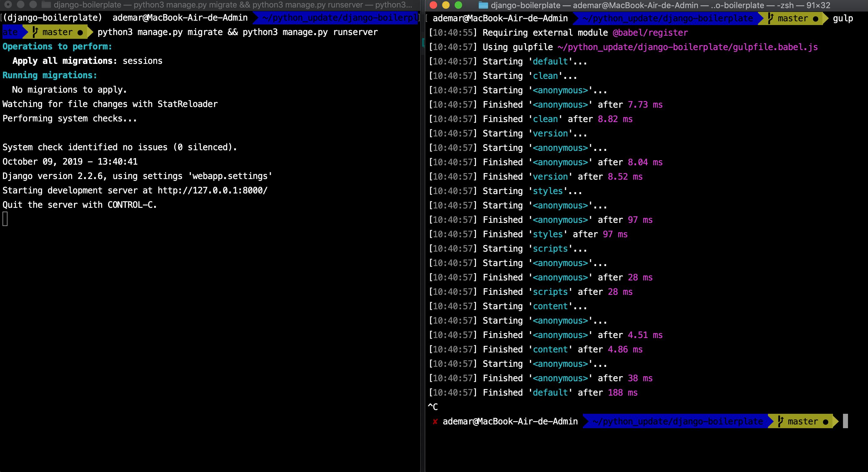Image resolution: width=868 pixels, height=472 pixels.
Task: Close the right terminal window
Action: 433,5
